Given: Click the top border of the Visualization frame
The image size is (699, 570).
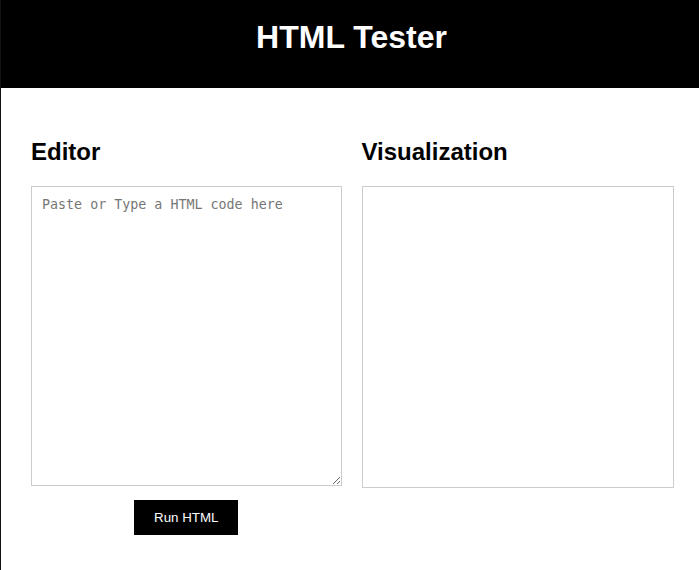Looking at the screenshot, I should tap(518, 187).
